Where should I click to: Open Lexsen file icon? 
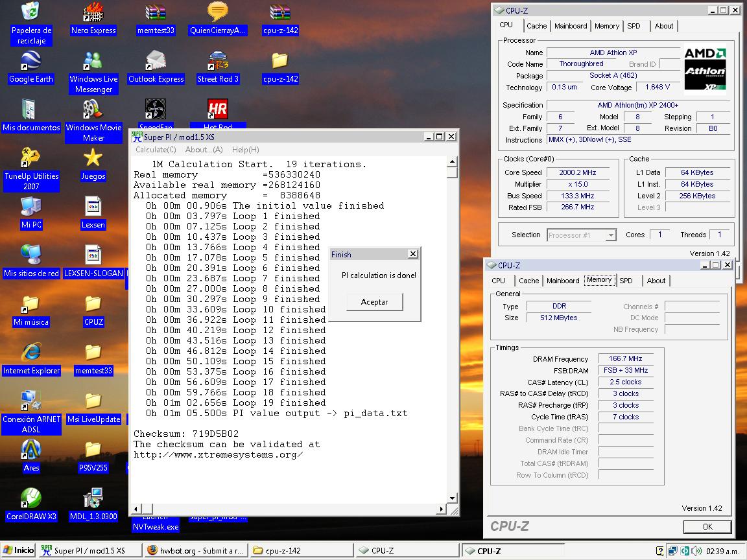tap(93, 213)
